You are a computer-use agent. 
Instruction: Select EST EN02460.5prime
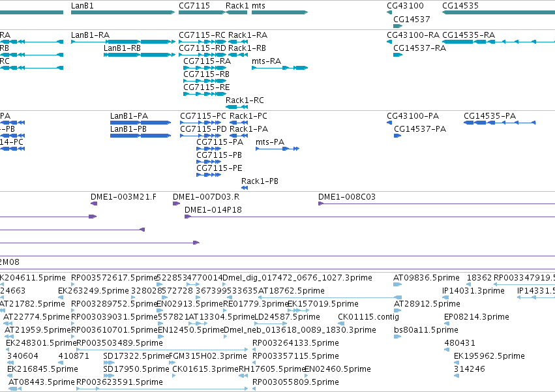pyautogui.click(x=307, y=376)
